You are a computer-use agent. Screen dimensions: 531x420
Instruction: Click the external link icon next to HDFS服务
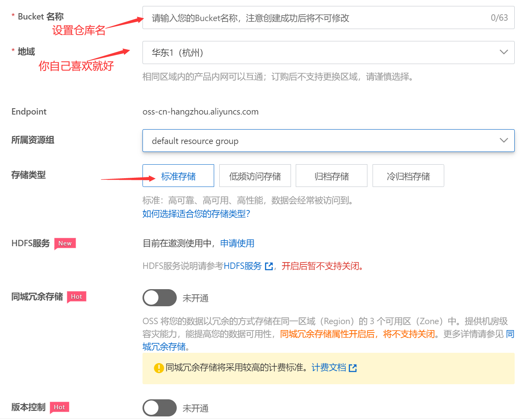click(269, 266)
